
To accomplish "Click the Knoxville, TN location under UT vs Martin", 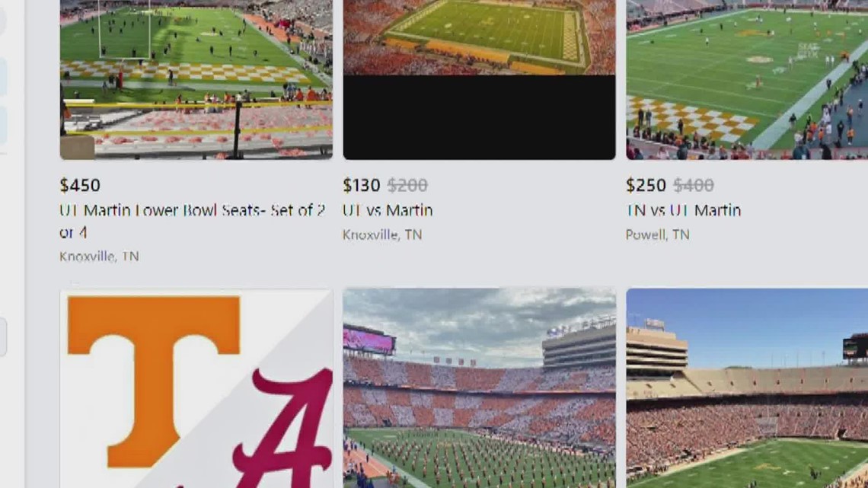I will (381, 234).
